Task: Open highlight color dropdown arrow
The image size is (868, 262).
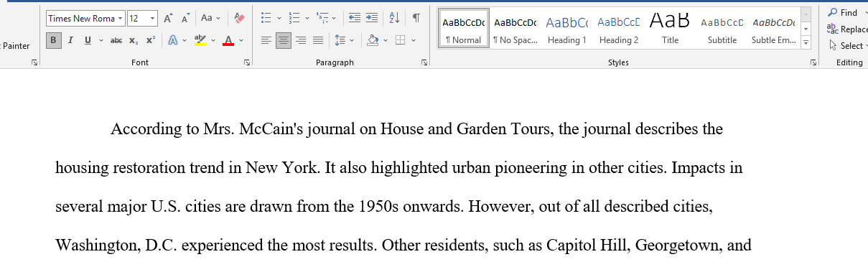Action: pos(213,40)
